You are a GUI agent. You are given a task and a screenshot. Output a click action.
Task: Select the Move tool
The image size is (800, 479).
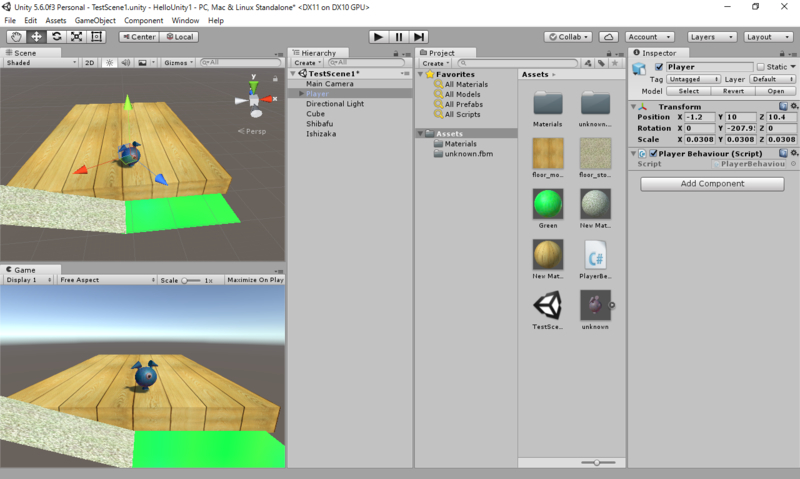pos(36,37)
